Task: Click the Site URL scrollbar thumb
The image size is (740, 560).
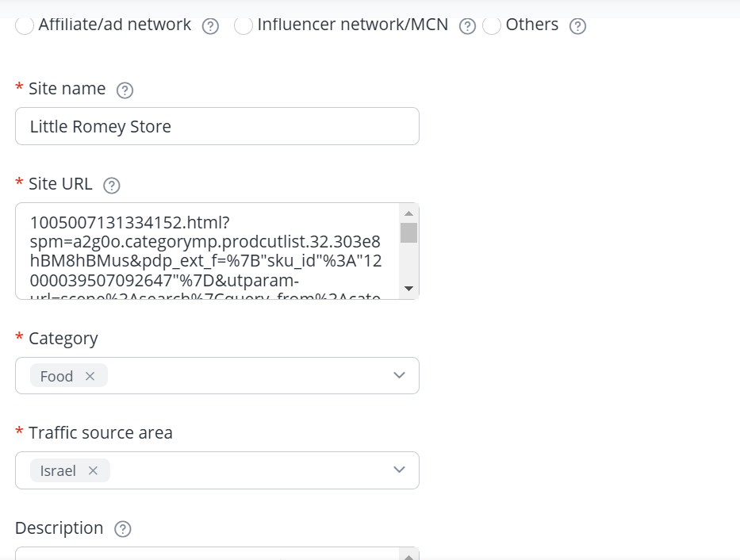Action: [408, 232]
